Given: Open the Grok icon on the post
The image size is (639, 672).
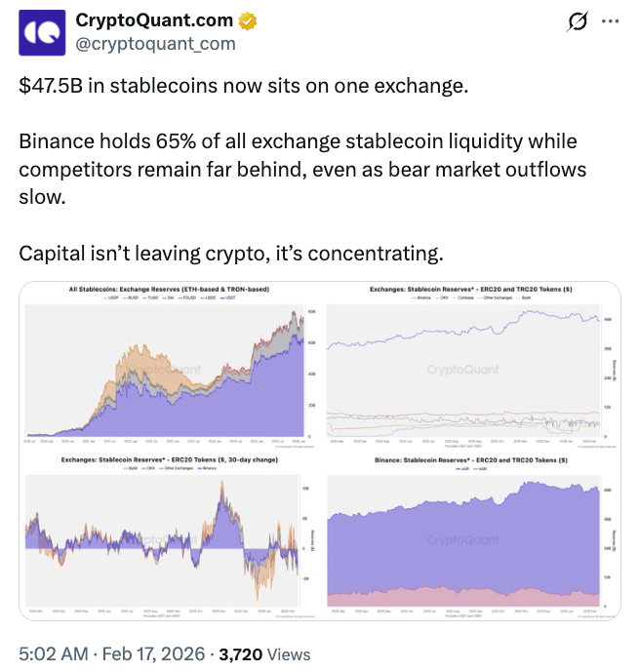Looking at the screenshot, I should pyautogui.click(x=576, y=21).
